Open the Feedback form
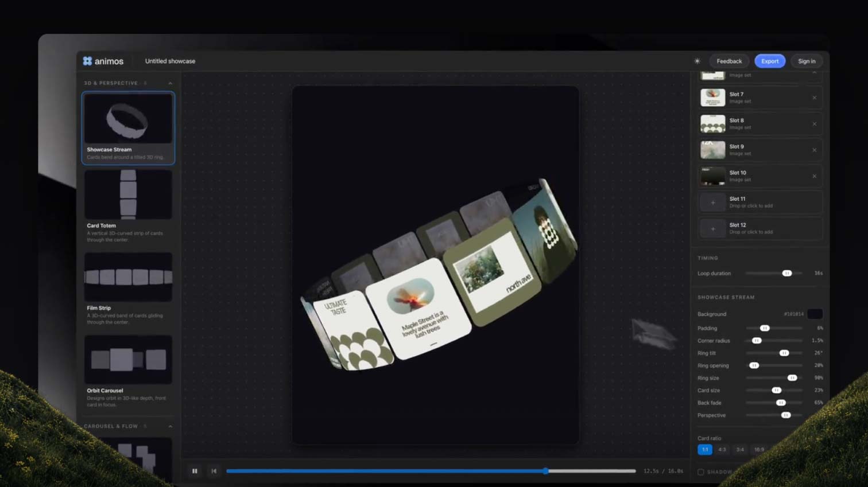This screenshot has height=487, width=868. point(729,61)
